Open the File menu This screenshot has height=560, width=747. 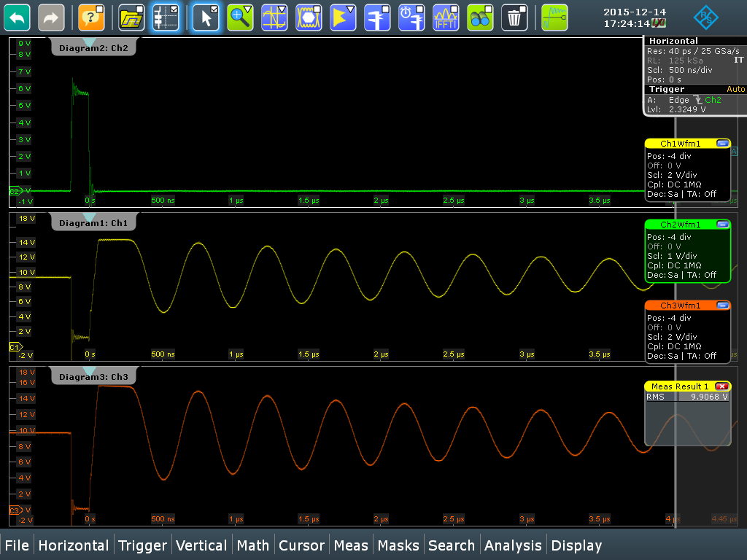tap(17, 545)
